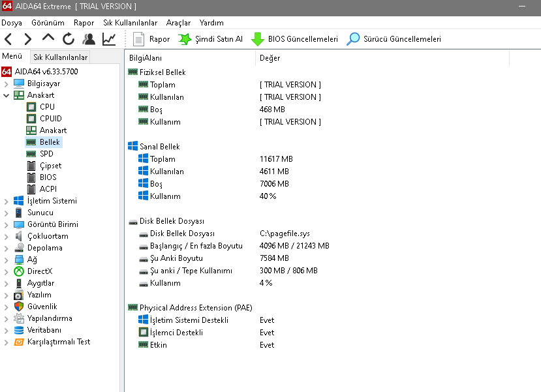Select the Sanal Bellek group row

[x=154, y=147]
